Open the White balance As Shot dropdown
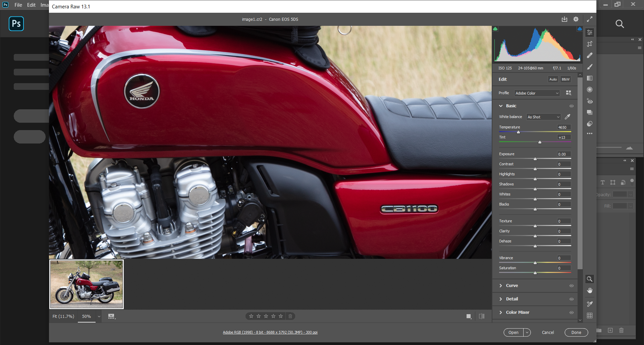Screen dimensions: 644x345 click(543, 117)
